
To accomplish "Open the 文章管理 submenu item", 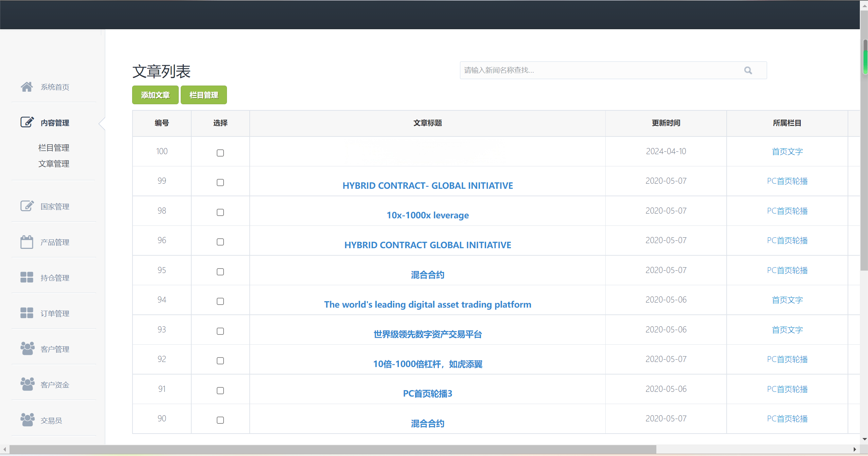I will [54, 164].
